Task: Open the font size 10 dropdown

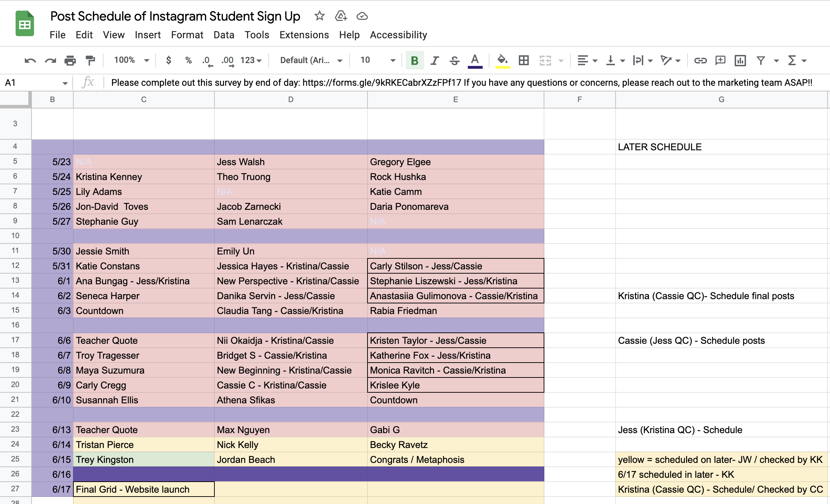Action: pyautogui.click(x=377, y=60)
